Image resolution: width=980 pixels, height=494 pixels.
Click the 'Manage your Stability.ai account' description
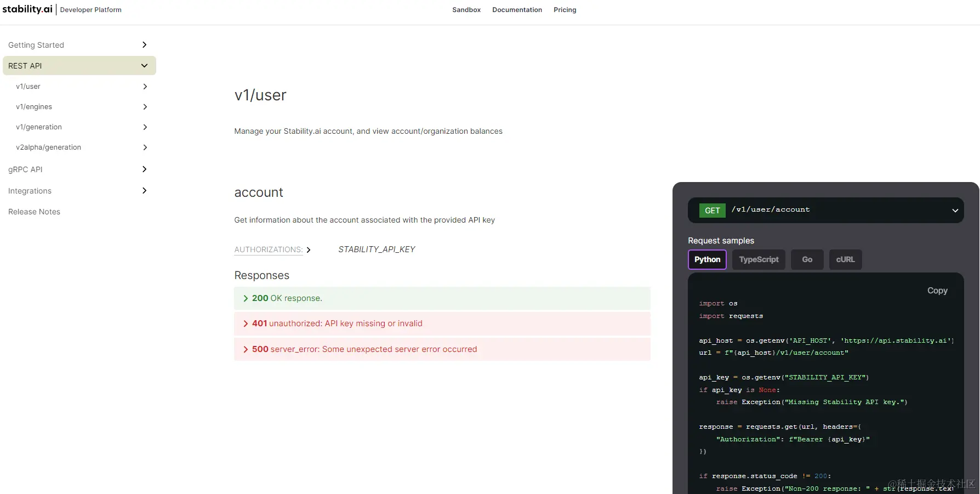pos(368,131)
